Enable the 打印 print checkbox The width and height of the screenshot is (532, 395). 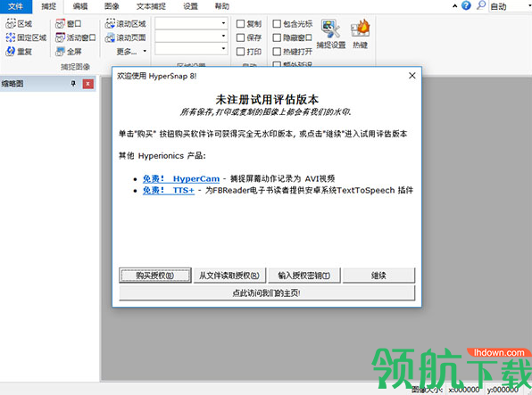240,52
